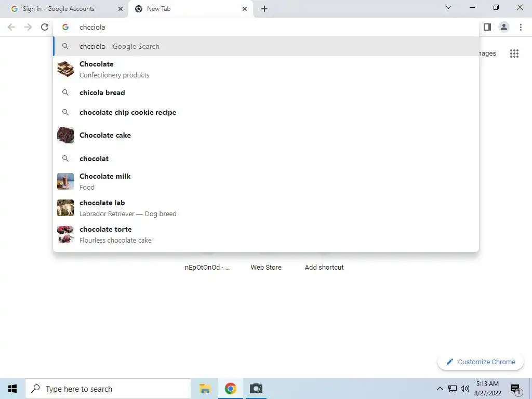Click the browser forward arrow
Viewport: 532px width, 399px height.
(28, 27)
